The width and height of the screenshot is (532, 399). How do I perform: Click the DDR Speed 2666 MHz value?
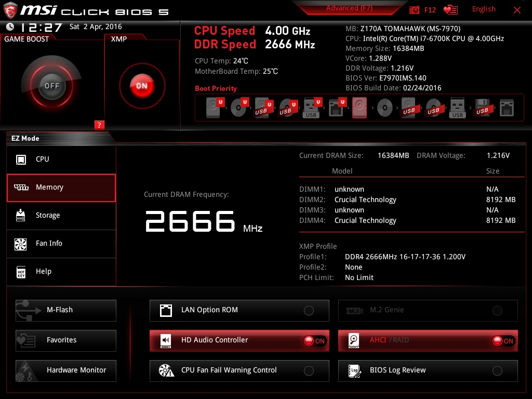click(290, 45)
